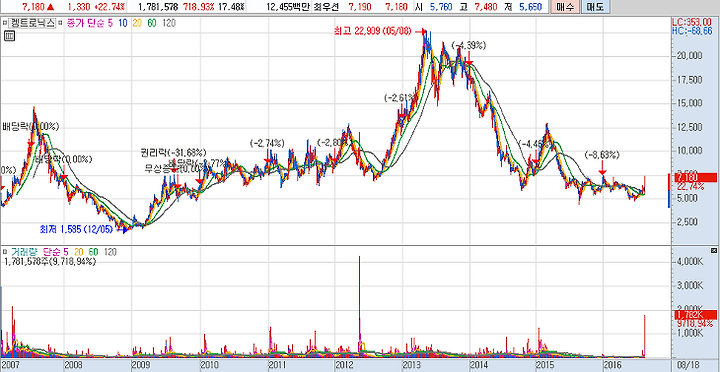Click the HC:-68.66 indicator text
Image resolution: width=720 pixels, height=372 pixels.
click(691, 30)
